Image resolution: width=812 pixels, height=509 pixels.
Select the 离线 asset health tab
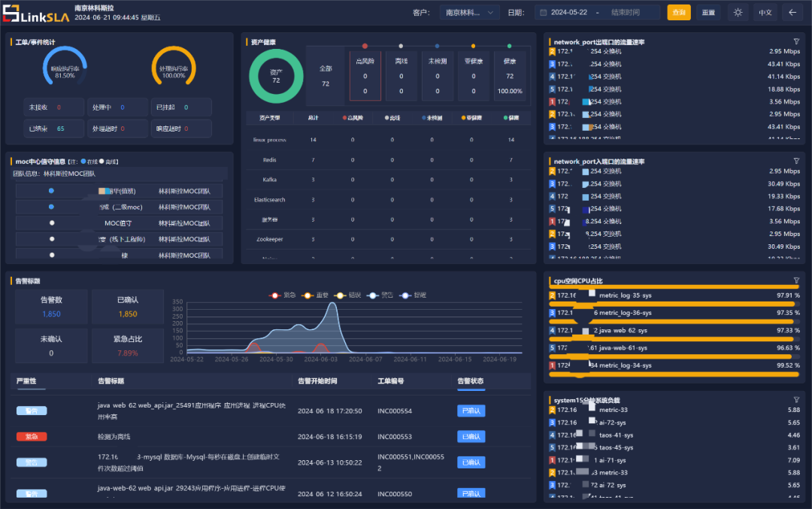click(401, 76)
